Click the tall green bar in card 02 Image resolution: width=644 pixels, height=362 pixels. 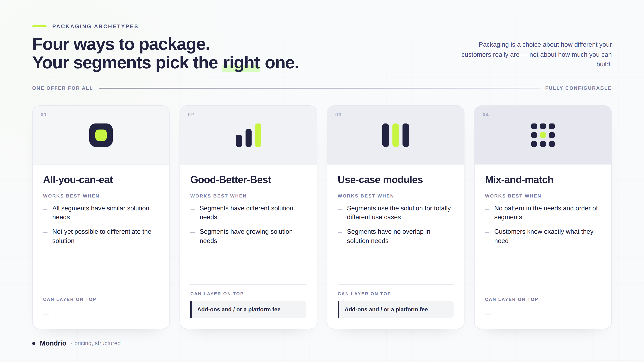tap(258, 135)
